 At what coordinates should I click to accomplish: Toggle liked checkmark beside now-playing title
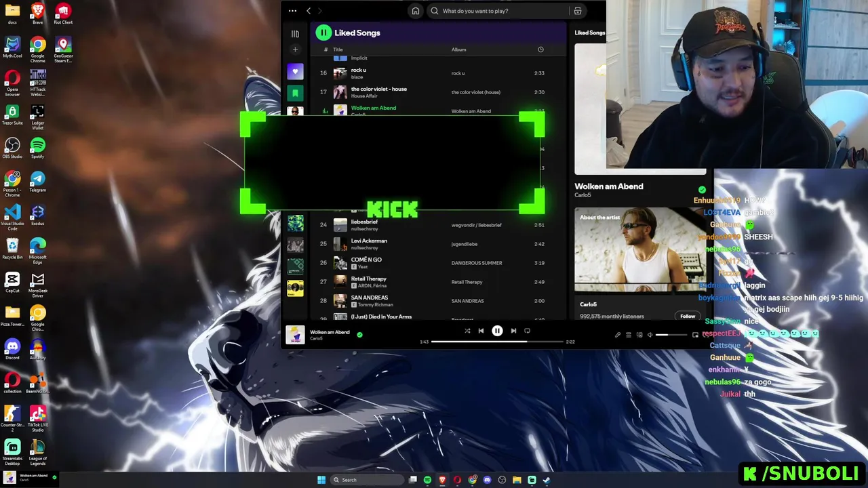[x=702, y=190]
